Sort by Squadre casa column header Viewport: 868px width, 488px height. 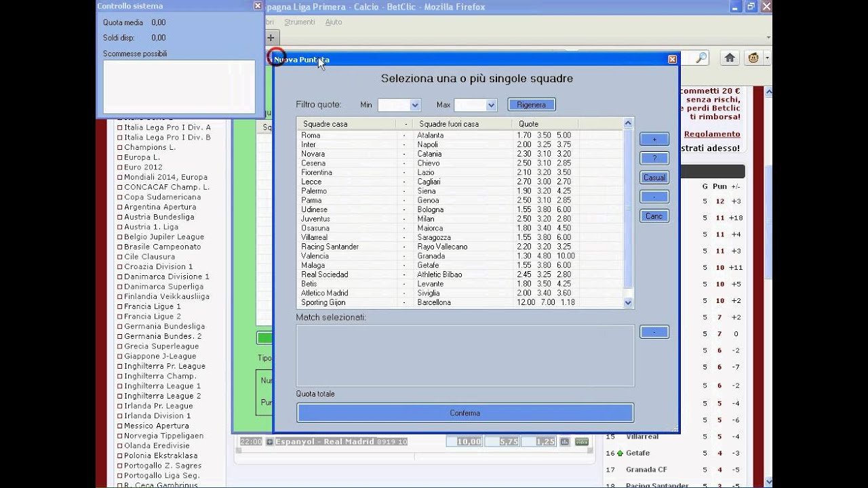(346, 123)
